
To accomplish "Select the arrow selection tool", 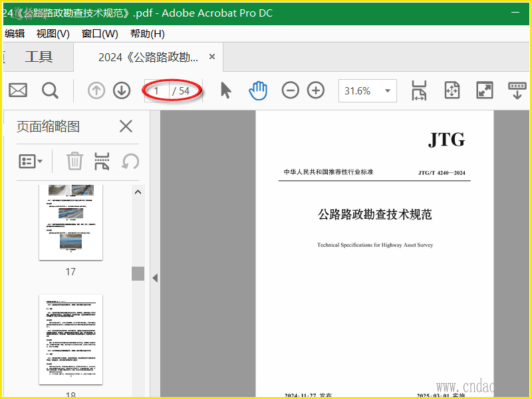I will coord(225,90).
